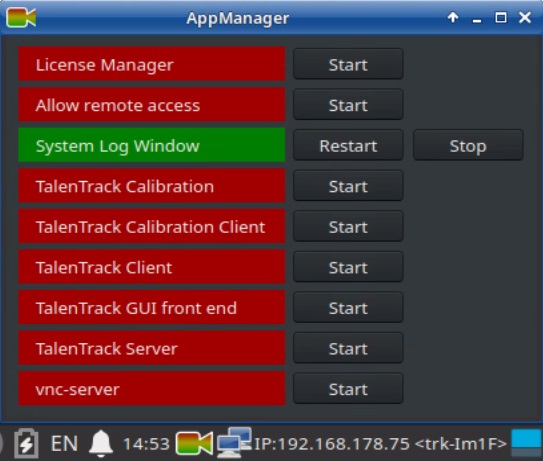The width and height of the screenshot is (543, 461).
Task: Stop the System Log Window
Action: pos(468,145)
